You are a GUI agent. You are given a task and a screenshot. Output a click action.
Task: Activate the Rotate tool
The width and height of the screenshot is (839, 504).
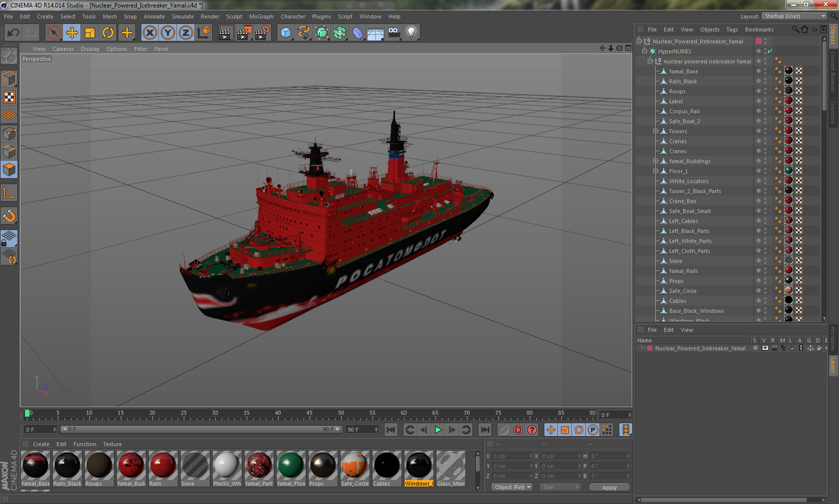coord(108,33)
